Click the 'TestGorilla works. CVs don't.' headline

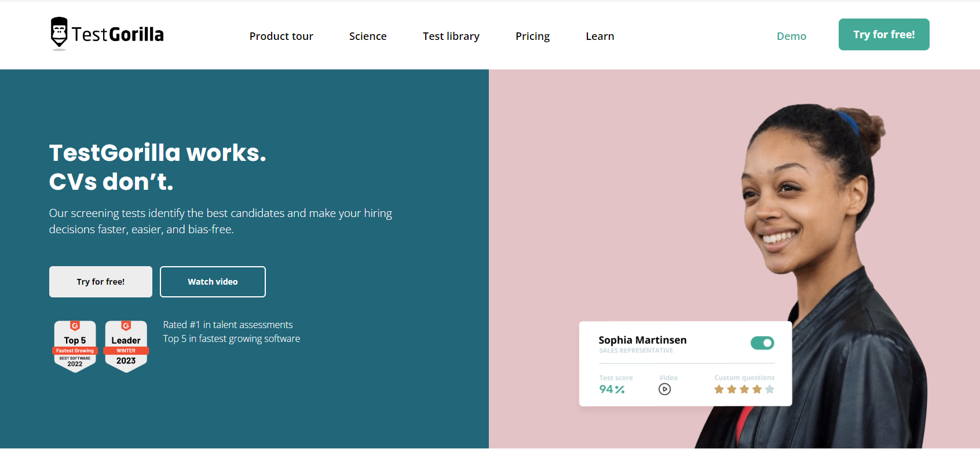[158, 167]
